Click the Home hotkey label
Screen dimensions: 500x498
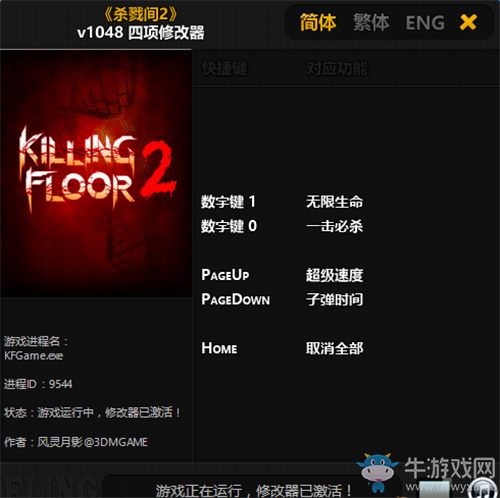[x=219, y=348]
